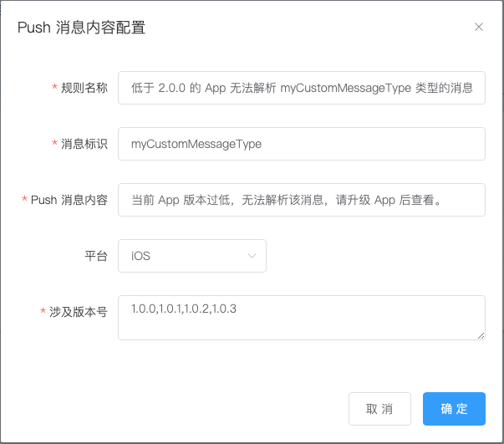504x444 pixels.
Task: Click the required asterisk before Push 消息内容
Action: [x=24, y=199]
